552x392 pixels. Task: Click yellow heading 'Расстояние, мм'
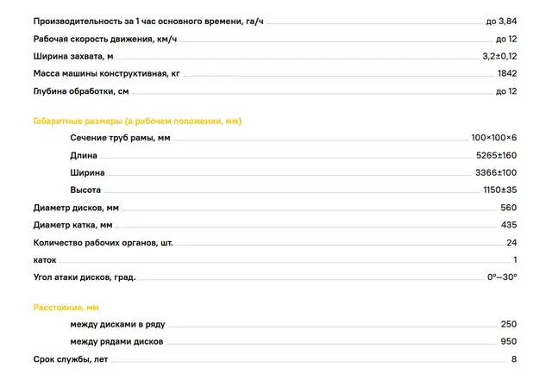66,308
